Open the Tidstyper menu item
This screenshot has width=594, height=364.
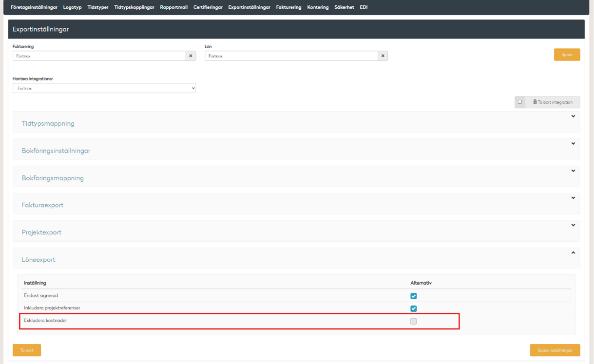98,7
